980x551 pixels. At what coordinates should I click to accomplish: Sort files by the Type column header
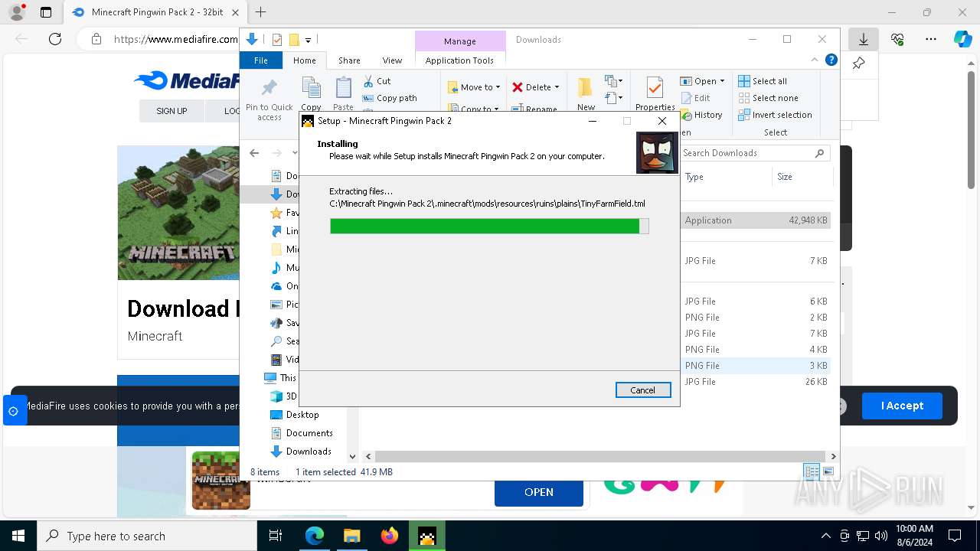726,177
